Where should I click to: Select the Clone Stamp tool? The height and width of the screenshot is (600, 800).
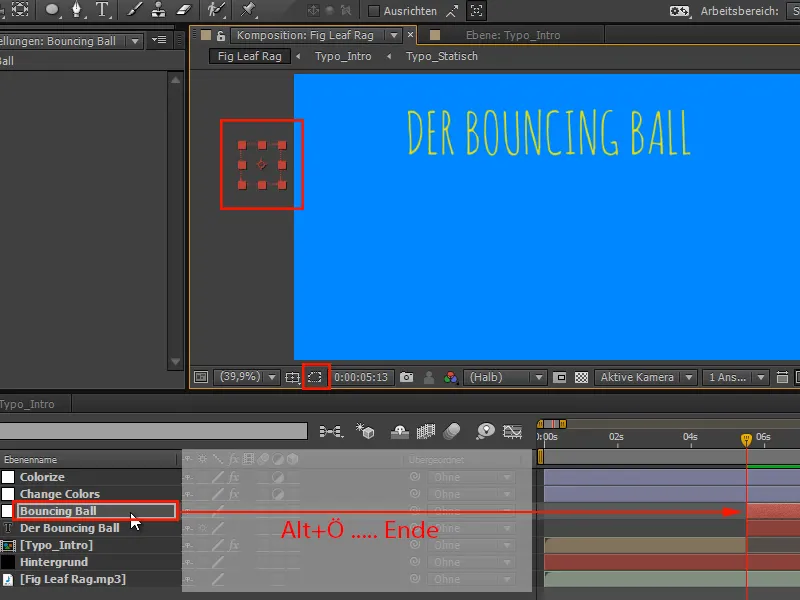coord(159,10)
